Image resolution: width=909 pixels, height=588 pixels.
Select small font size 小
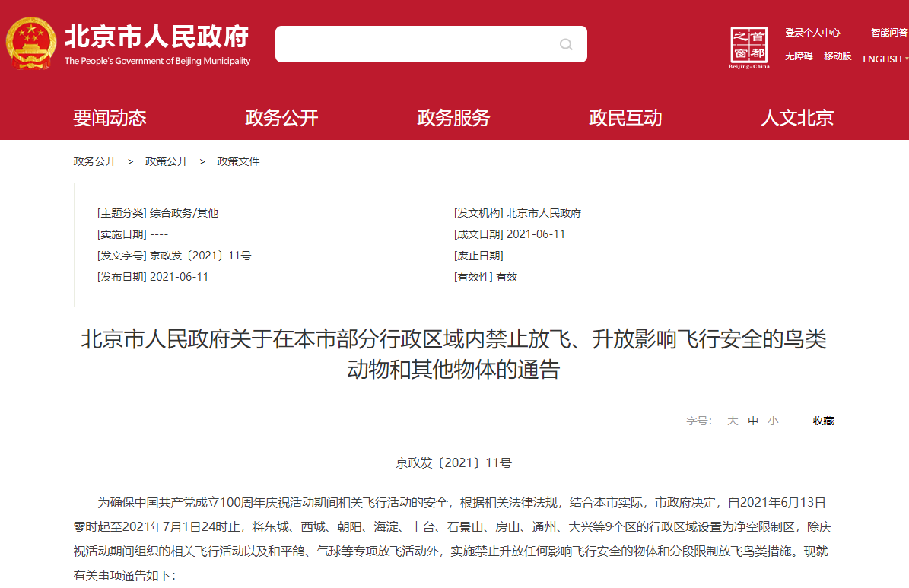tap(773, 421)
